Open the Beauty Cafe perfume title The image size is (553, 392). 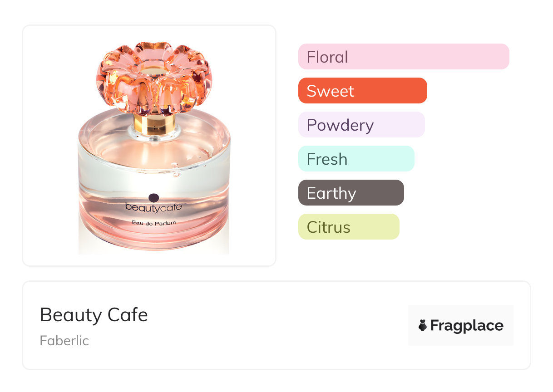click(94, 314)
